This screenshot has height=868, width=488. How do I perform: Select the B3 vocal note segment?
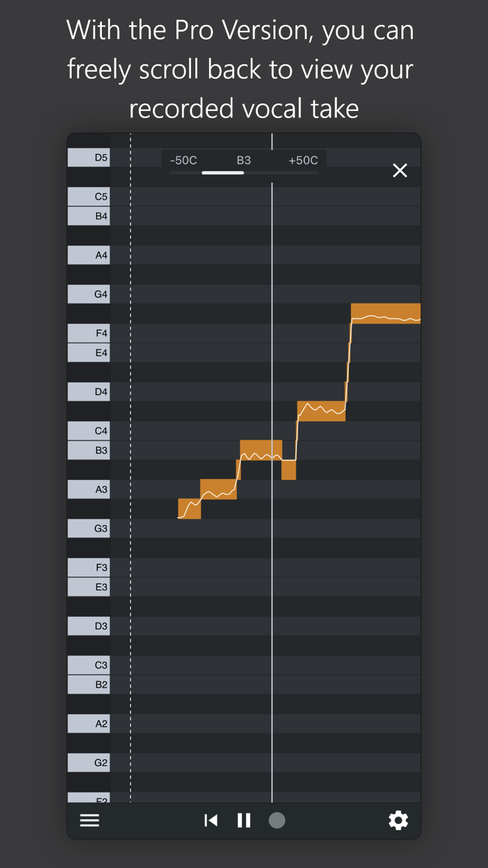(260, 450)
